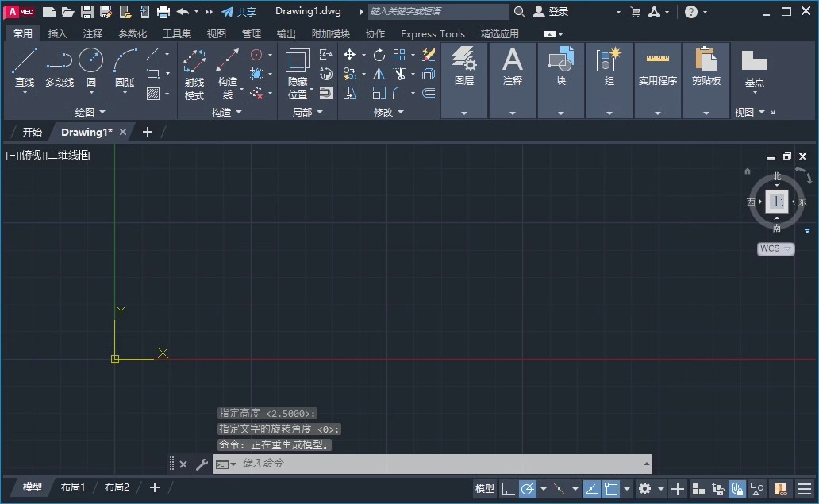Select the Rotate tool
Viewport: 819px width, 504px height.
(x=379, y=54)
